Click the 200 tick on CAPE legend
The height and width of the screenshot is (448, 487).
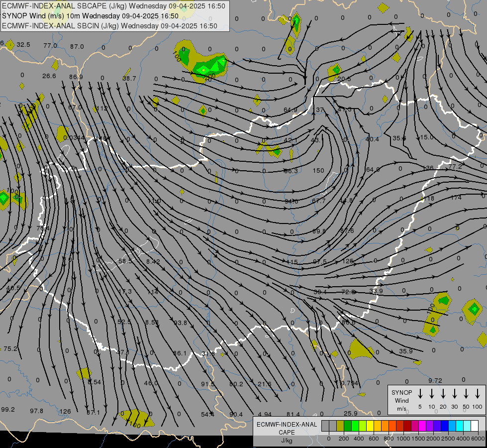pyautogui.click(x=344, y=439)
